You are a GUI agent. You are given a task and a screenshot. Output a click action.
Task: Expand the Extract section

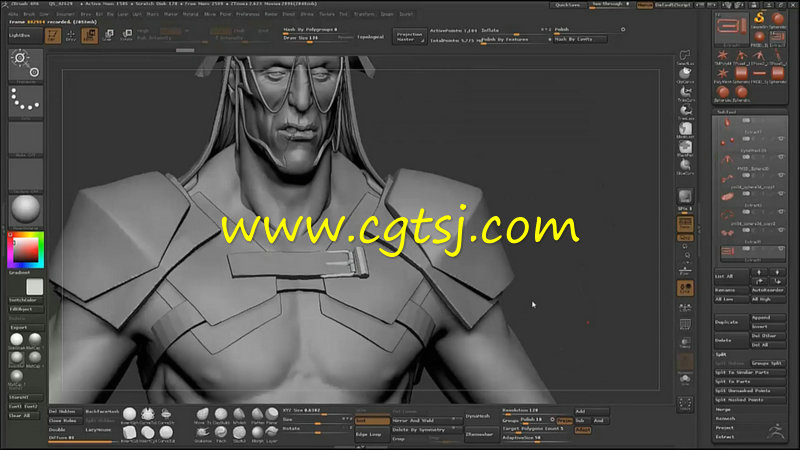pyautogui.click(x=724, y=437)
